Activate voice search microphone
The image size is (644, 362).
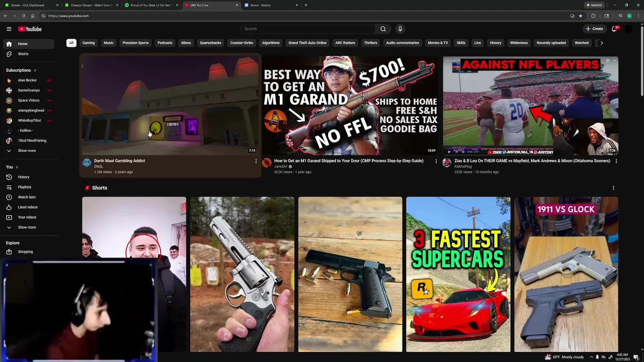point(400,29)
